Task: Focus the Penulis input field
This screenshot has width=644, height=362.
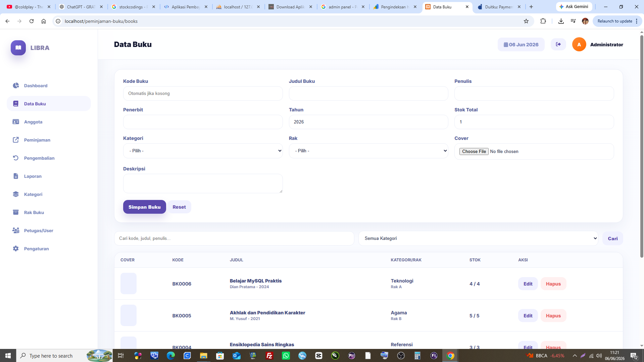Action: coord(534,94)
